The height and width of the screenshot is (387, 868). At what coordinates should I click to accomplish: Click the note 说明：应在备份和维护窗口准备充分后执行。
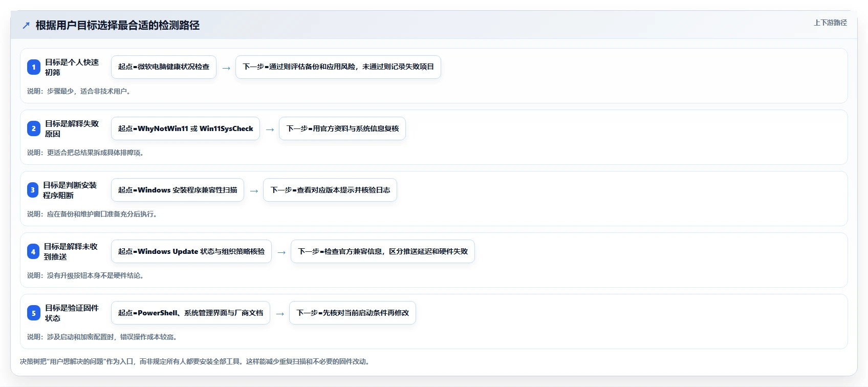coord(93,214)
